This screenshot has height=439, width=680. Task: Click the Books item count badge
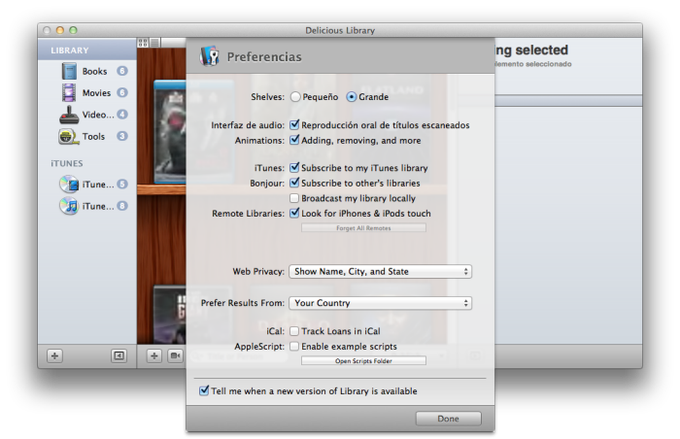click(x=122, y=71)
